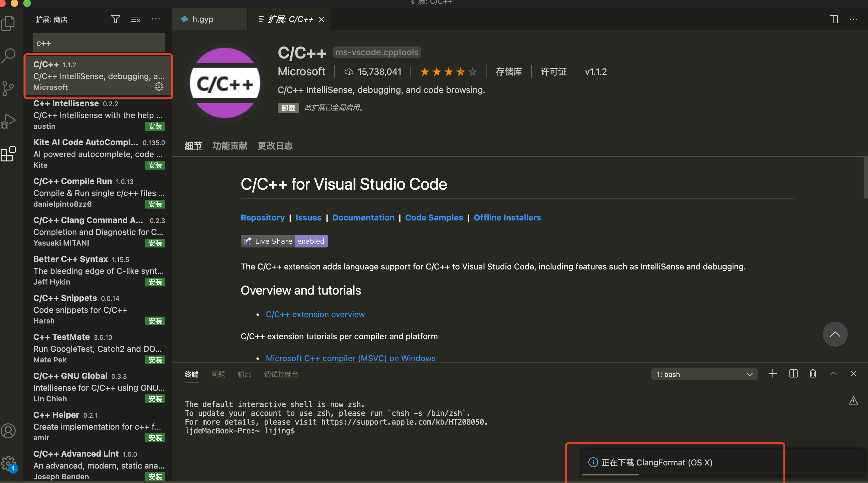Click the Live Share enabled badge
The image size is (868, 483).
(x=284, y=241)
